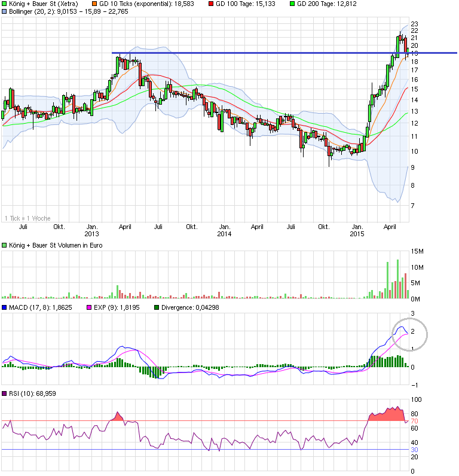The height and width of the screenshot is (476, 459).
Task: Click the 2013 year label on time axis
Action: click(x=91, y=234)
